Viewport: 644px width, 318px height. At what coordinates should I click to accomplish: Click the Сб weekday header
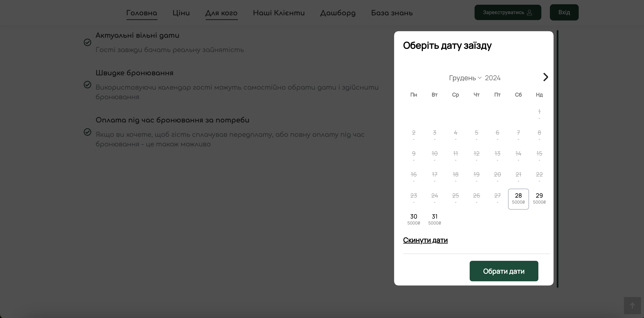(x=518, y=95)
